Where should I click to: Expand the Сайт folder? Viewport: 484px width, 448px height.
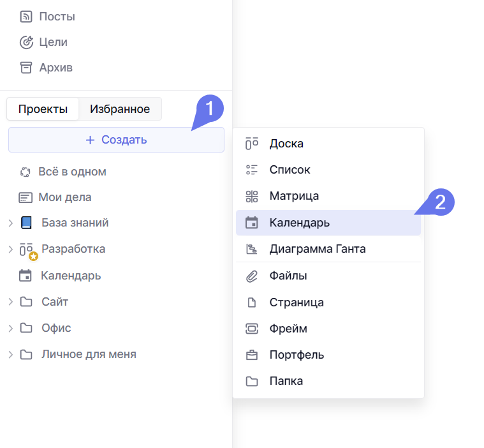click(x=10, y=302)
